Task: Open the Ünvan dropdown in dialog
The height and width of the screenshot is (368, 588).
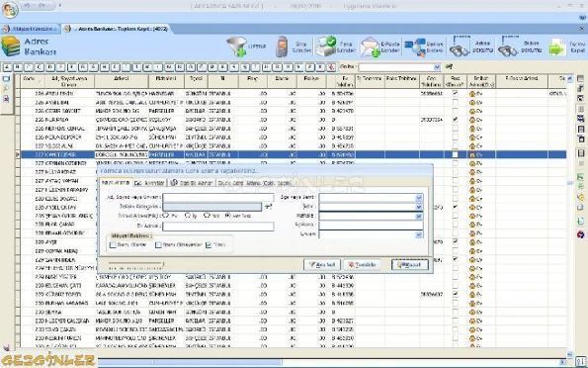Action: [419, 234]
